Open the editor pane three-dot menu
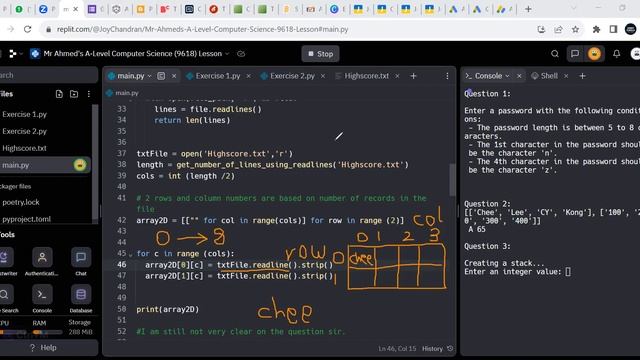This screenshot has height=360, width=640. [x=447, y=76]
